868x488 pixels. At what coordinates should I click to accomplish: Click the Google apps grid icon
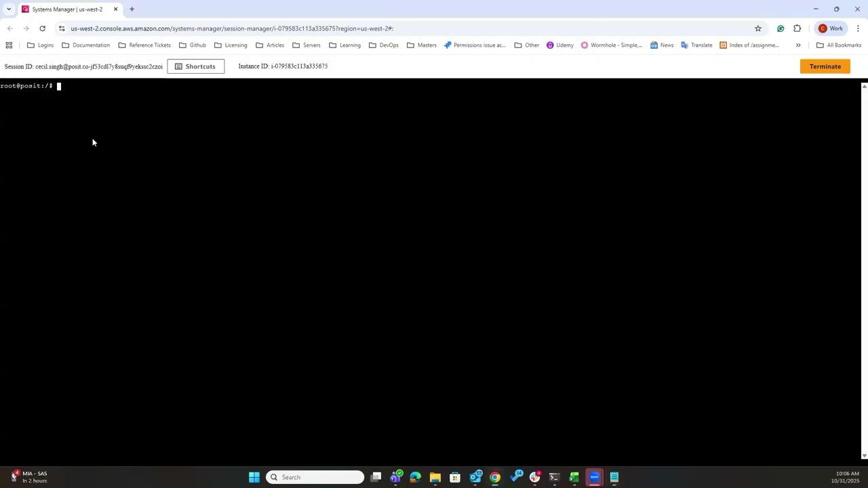coord(9,45)
